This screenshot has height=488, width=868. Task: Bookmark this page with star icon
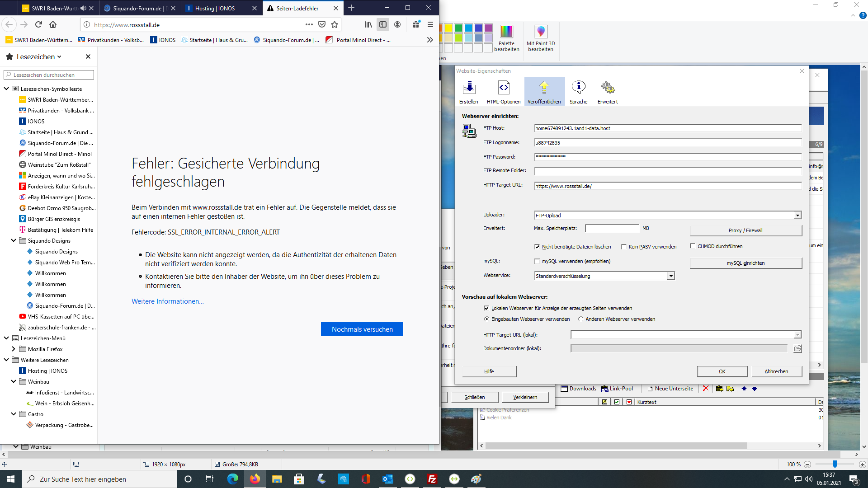coord(335,24)
